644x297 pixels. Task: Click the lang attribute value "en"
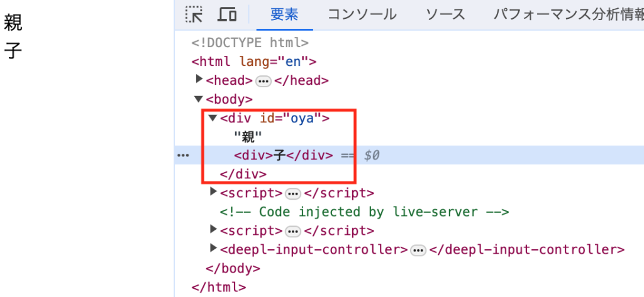(x=294, y=62)
